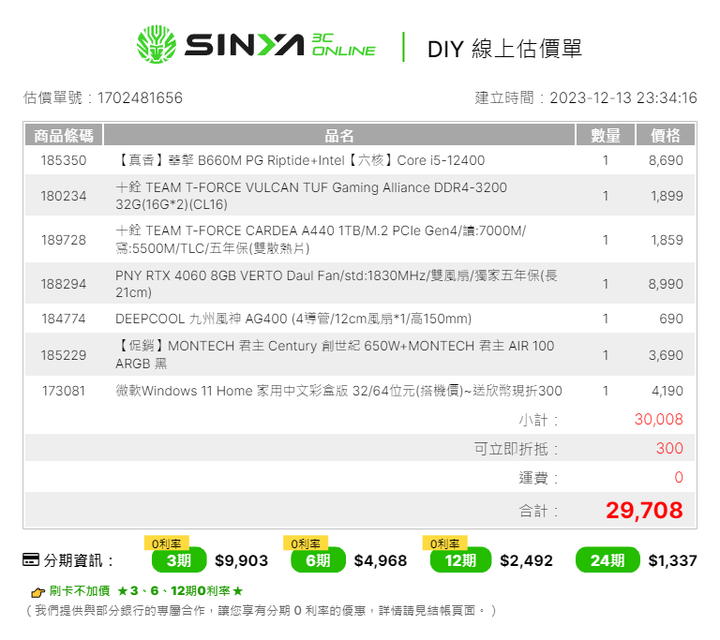Viewport: 720px width, 640px height.
Task: Click product code 184774
Action: (x=64, y=319)
